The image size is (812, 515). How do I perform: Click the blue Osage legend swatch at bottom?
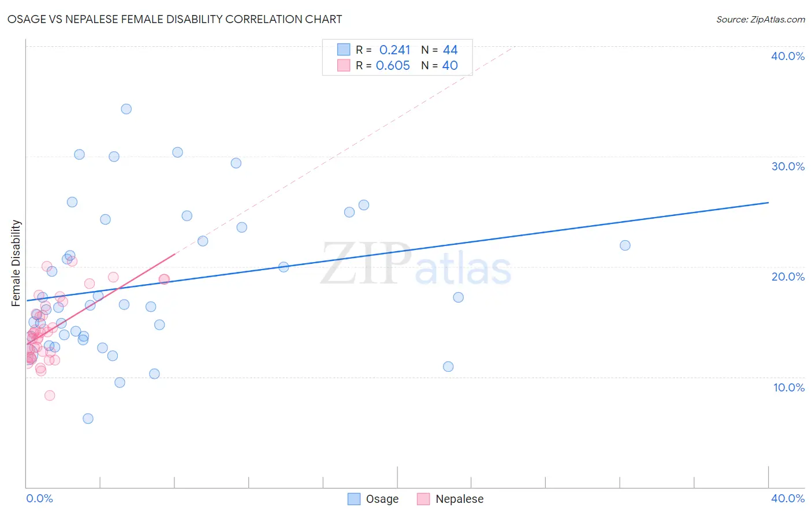(x=354, y=499)
